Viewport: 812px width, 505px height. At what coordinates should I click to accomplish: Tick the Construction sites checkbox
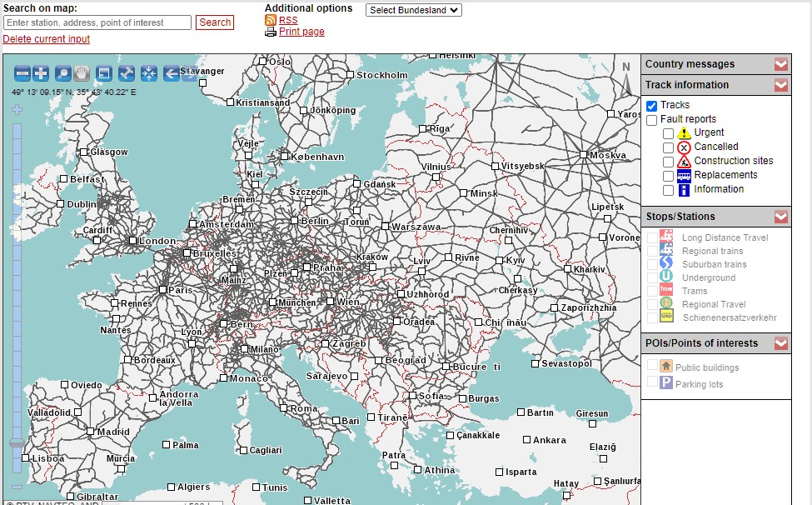tap(669, 161)
